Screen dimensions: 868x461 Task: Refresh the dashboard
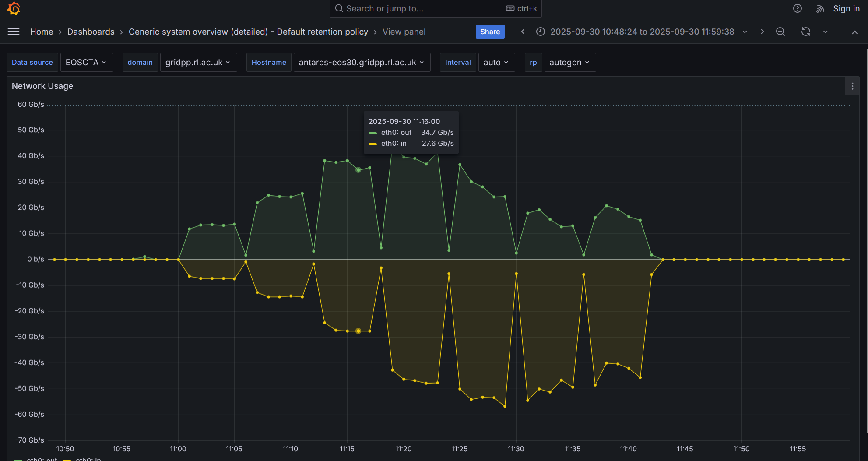point(805,32)
